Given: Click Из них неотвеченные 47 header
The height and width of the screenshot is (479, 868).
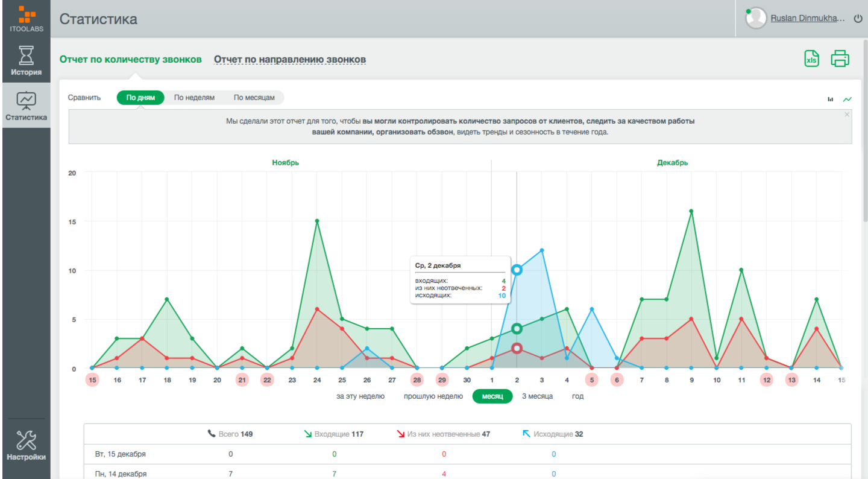Looking at the screenshot, I should (443, 434).
